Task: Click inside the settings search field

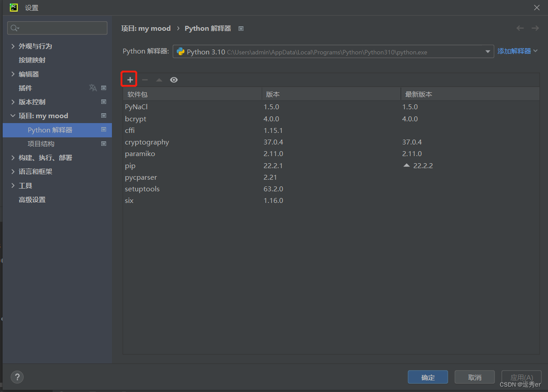Action: coord(57,28)
